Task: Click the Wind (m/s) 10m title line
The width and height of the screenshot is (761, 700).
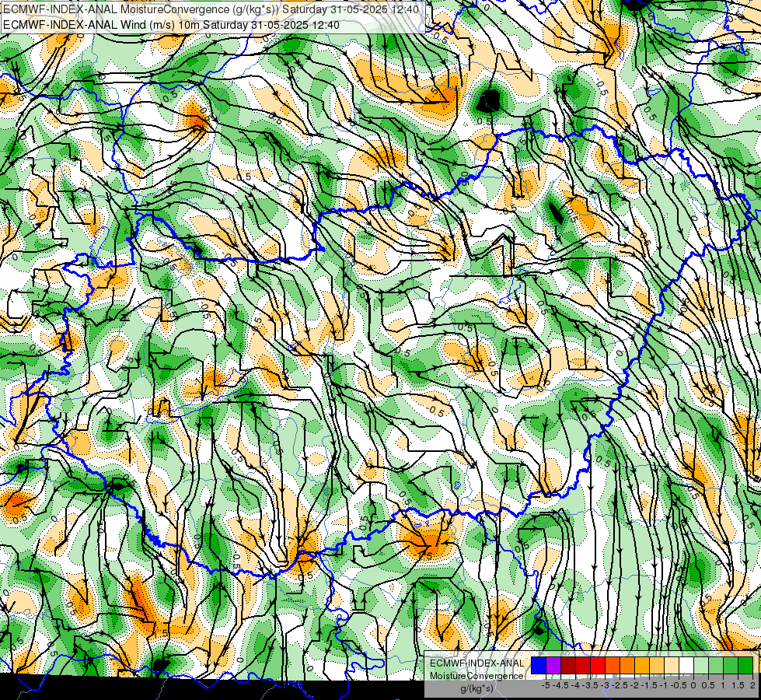Action: 171,25
